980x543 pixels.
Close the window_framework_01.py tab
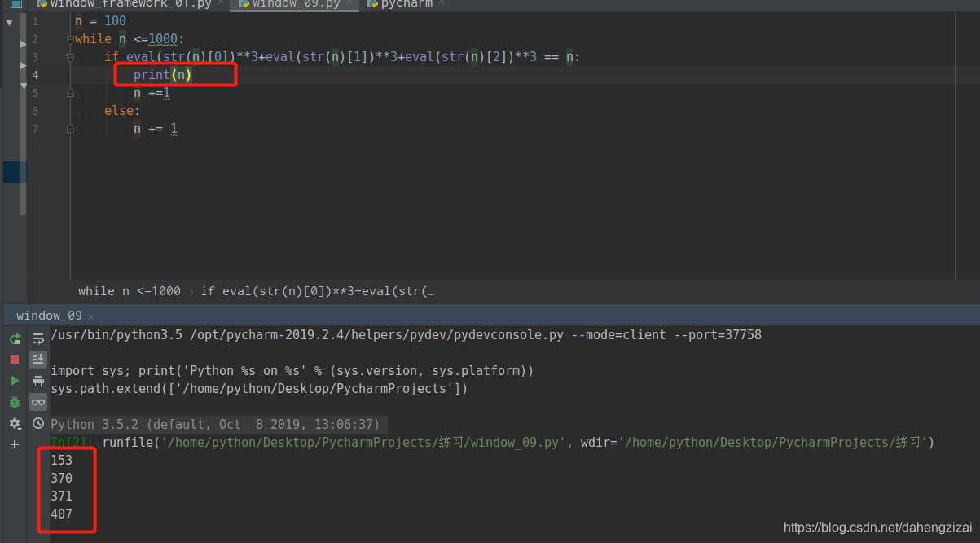tap(221, 4)
